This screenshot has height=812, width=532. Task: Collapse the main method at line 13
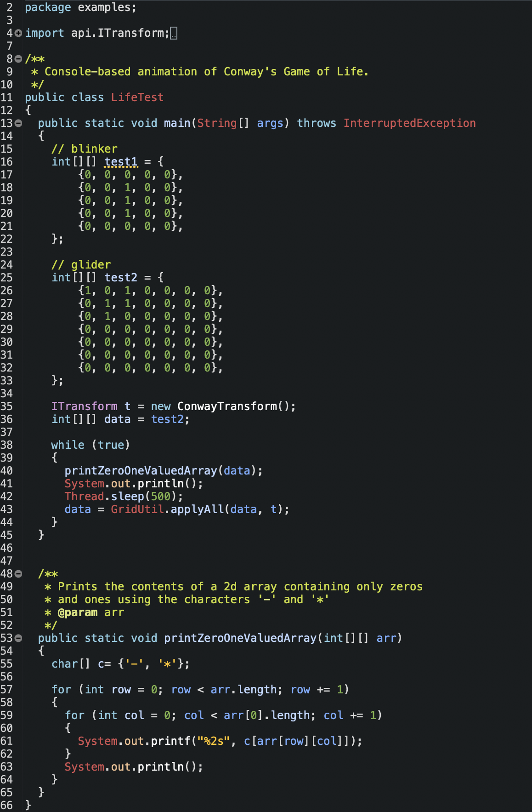pos(18,123)
